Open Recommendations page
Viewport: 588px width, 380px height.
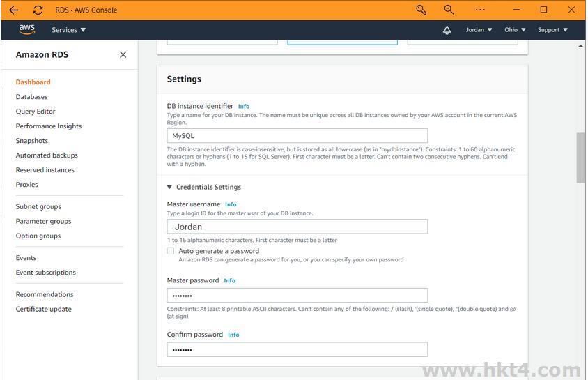pyautogui.click(x=45, y=294)
